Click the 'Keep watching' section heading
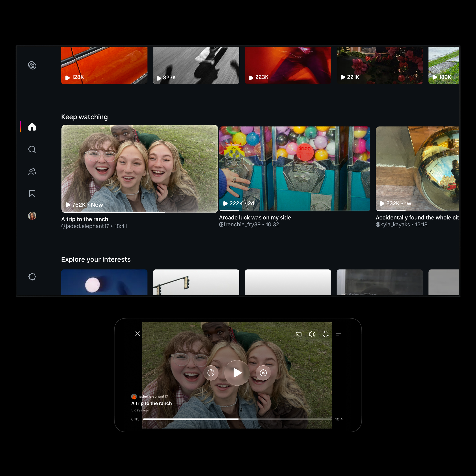This screenshot has height=476, width=476. (84, 117)
